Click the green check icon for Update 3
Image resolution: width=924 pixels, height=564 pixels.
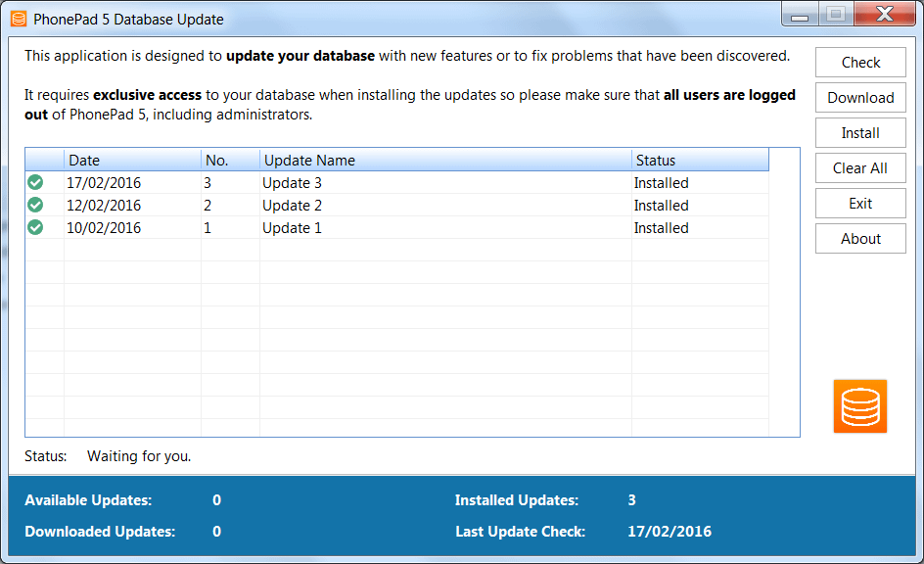click(x=35, y=183)
